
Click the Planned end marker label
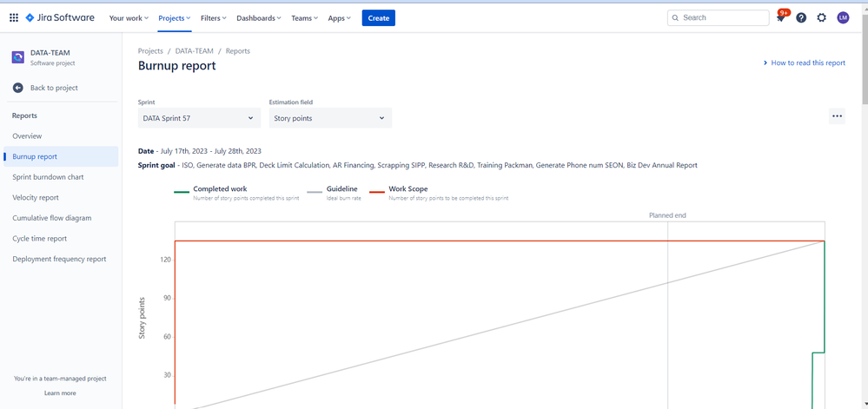[x=667, y=215]
